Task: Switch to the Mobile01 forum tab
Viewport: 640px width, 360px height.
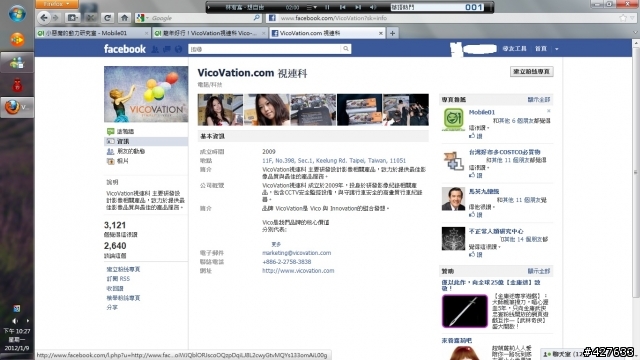Action: pyautogui.click(x=92, y=33)
